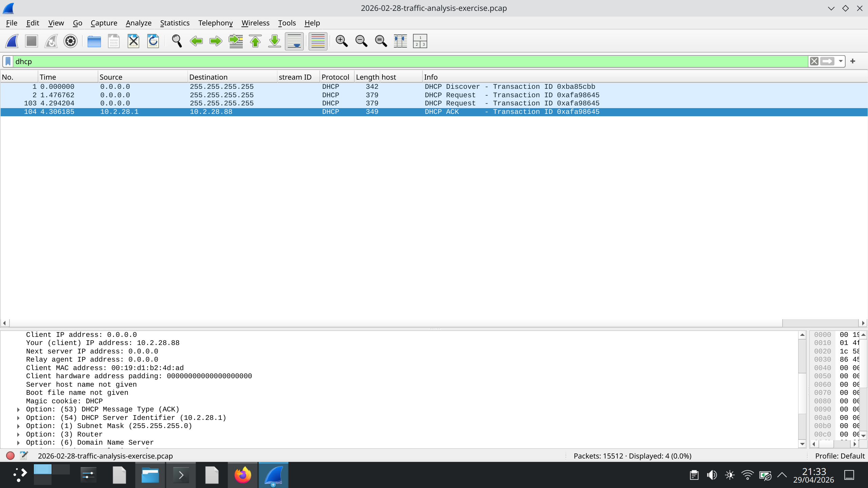Open capture file properties icon
The width and height of the screenshot is (868, 488).
(x=24, y=456)
